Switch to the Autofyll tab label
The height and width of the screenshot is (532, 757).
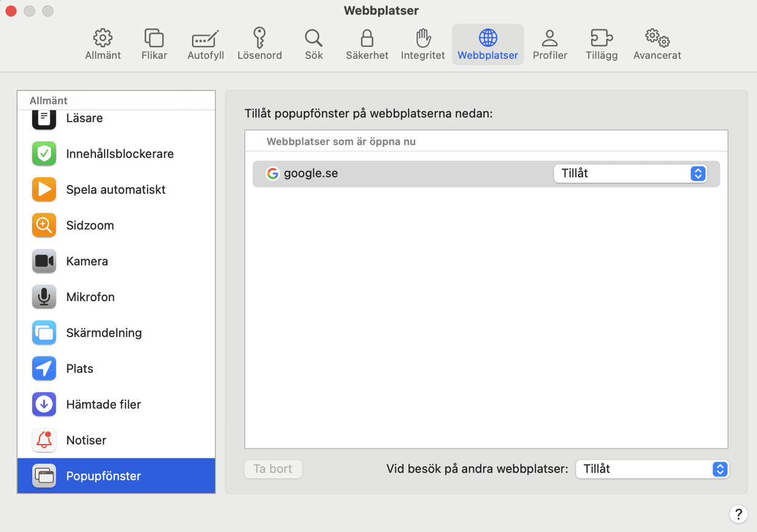coord(205,55)
